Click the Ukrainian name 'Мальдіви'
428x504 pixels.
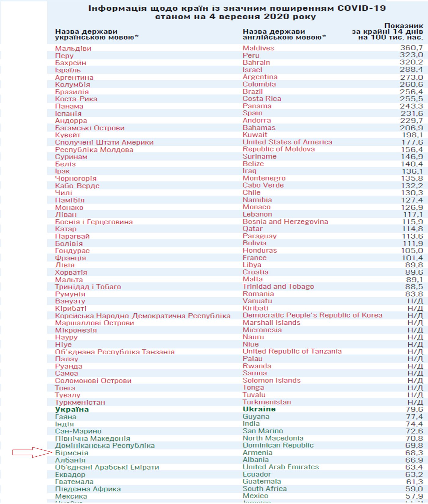point(73,48)
